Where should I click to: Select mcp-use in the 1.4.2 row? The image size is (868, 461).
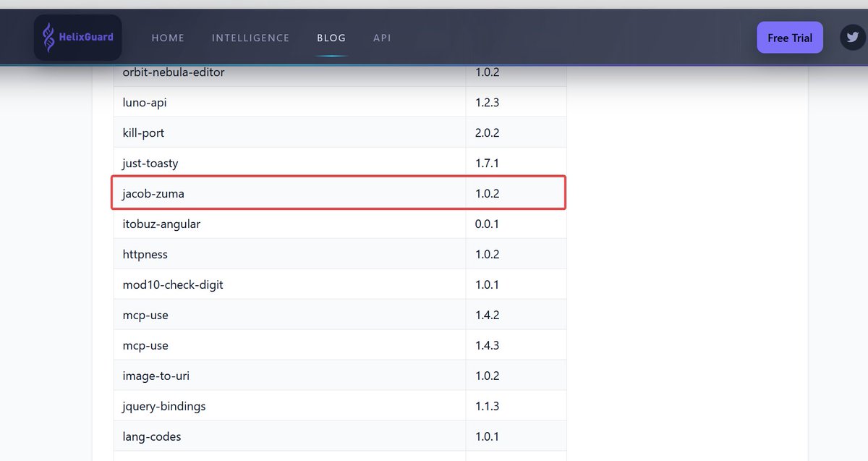click(145, 316)
